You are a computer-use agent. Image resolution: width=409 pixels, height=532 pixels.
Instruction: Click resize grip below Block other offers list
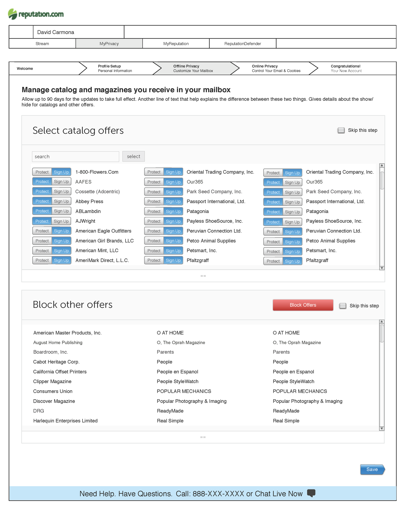click(203, 437)
